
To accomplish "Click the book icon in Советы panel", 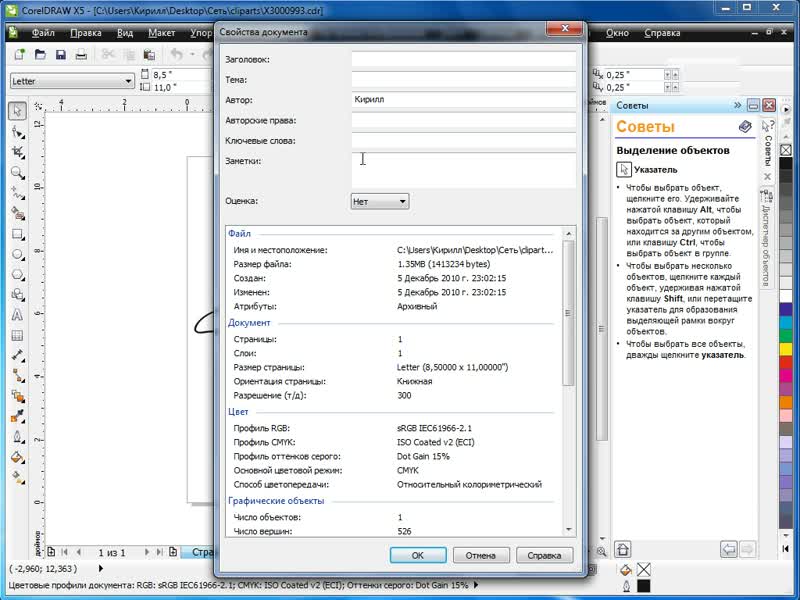I will (745, 127).
